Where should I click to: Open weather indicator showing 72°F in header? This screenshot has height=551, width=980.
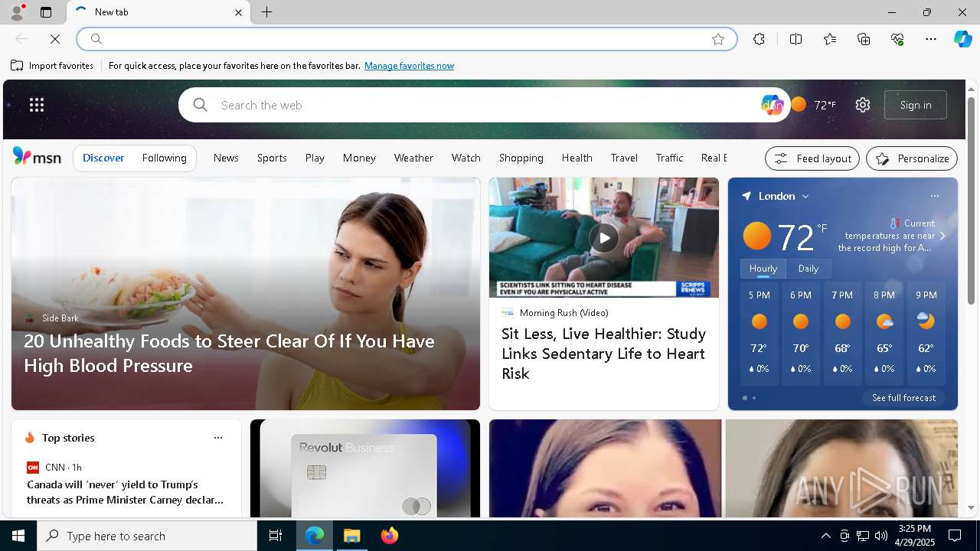coord(813,105)
